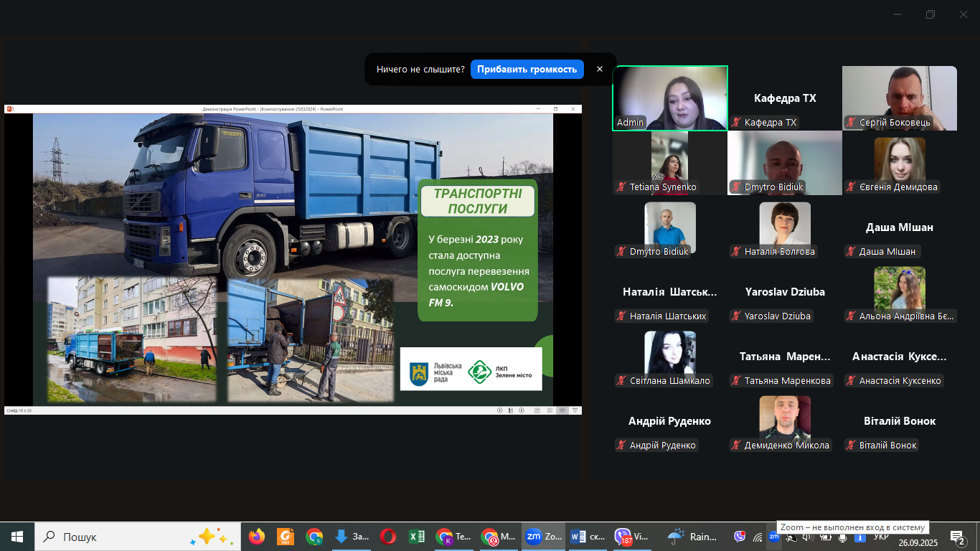Viewport: 980px width, 551px height.
Task: Click the Демиденко Микола video tile
Action: pyautogui.click(x=784, y=421)
